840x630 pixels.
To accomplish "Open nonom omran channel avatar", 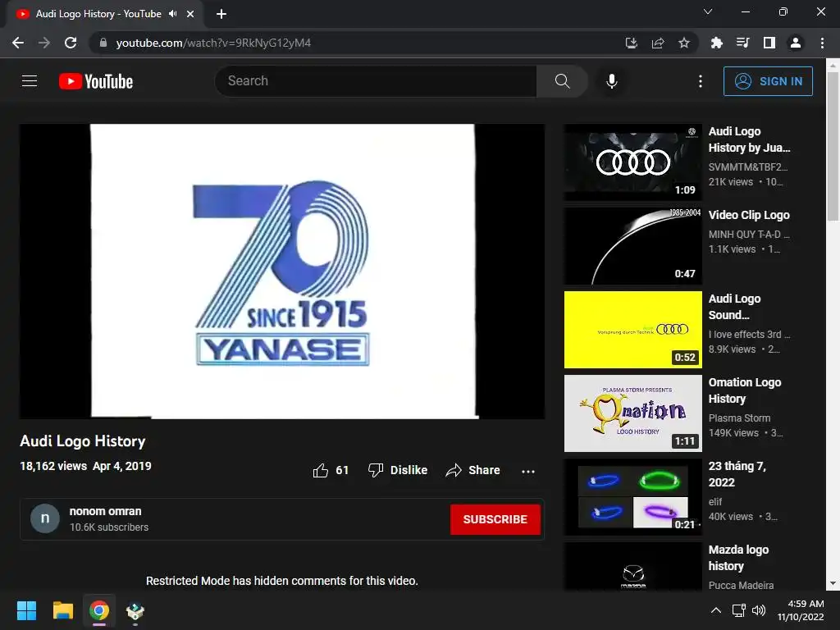I will (45, 518).
